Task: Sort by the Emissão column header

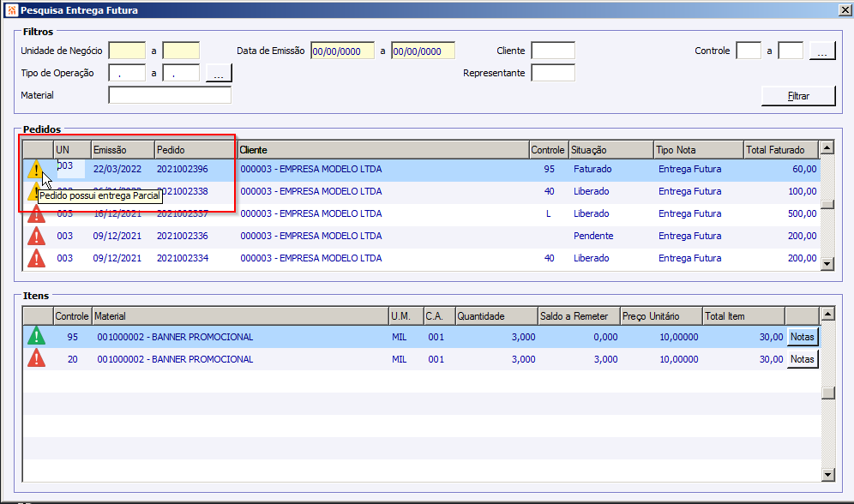Action: coord(122,150)
